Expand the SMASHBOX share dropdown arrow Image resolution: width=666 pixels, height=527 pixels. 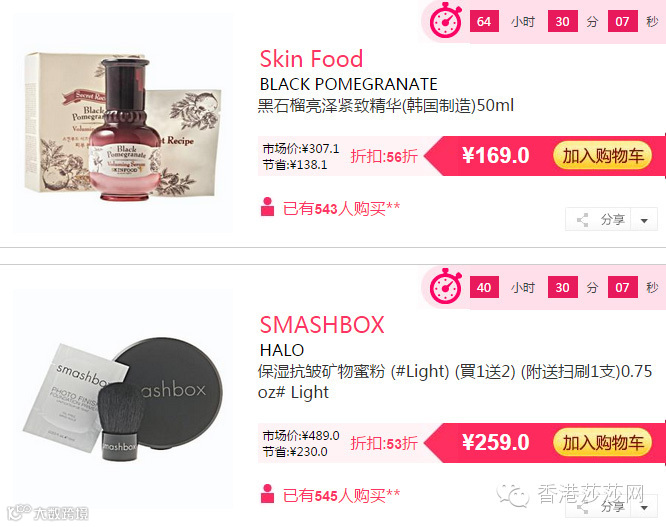click(x=644, y=507)
